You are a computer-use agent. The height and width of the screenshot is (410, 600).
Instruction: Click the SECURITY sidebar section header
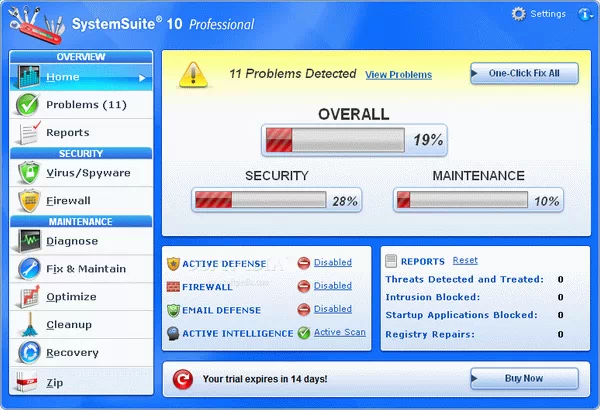coord(81,154)
